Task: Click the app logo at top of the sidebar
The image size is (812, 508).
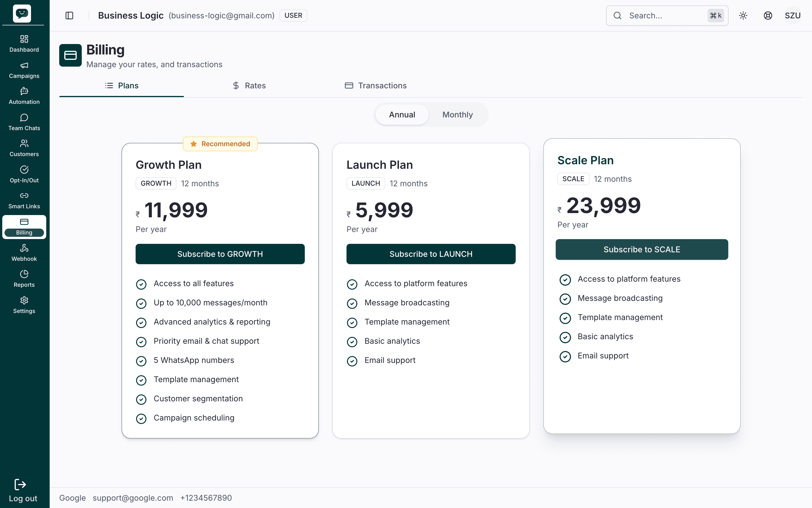Action: [22, 14]
